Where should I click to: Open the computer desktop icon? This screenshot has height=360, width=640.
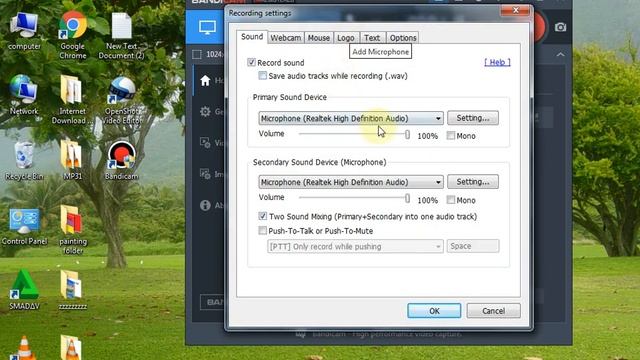pos(24,31)
